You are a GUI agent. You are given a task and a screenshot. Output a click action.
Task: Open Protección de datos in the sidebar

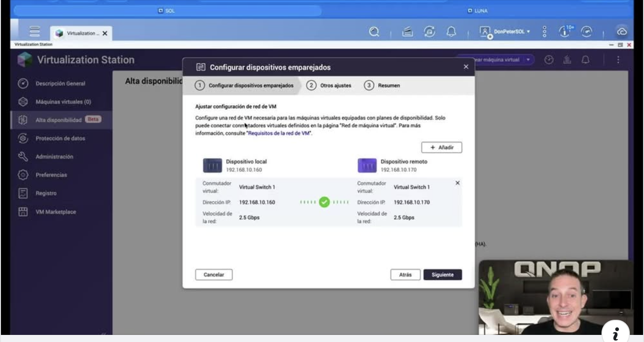(60, 138)
